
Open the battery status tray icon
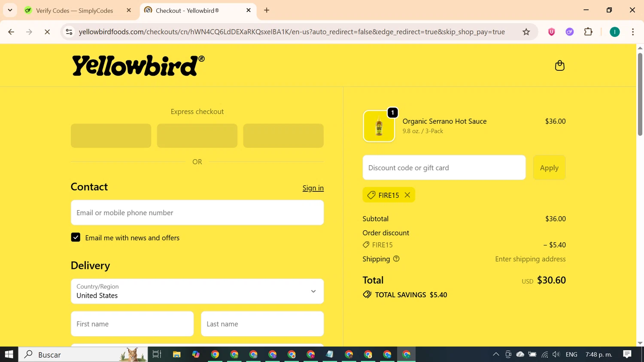click(x=532, y=354)
